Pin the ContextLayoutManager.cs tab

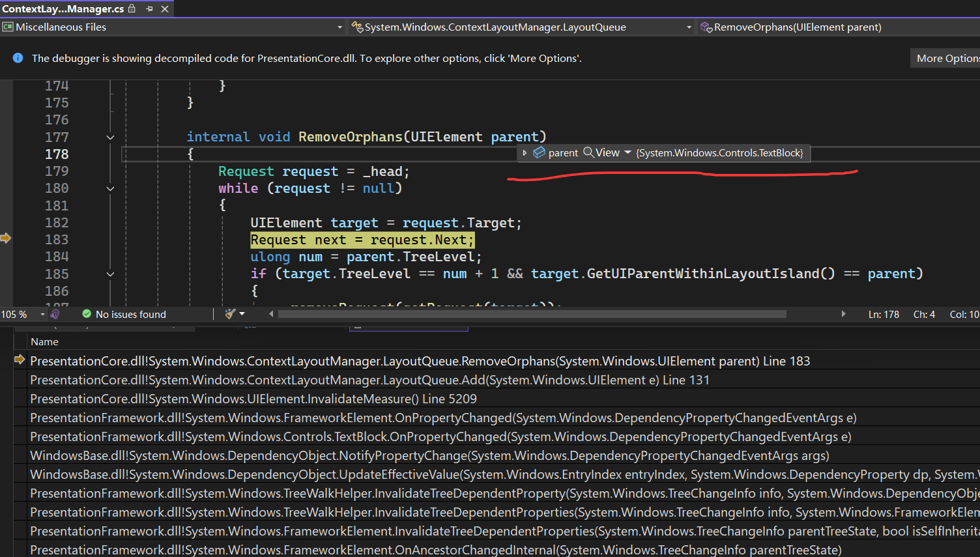click(x=149, y=9)
